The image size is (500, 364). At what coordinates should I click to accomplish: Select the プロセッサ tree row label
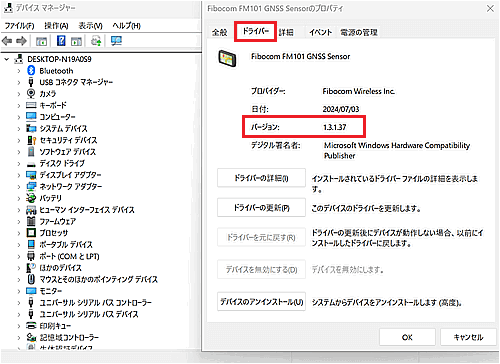(x=54, y=233)
